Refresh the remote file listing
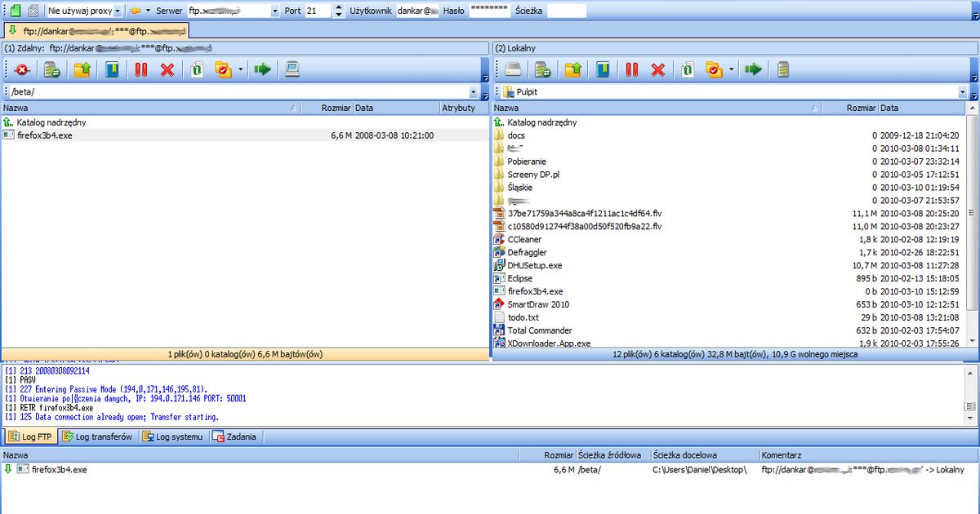The image size is (980, 514). pyautogui.click(x=53, y=69)
